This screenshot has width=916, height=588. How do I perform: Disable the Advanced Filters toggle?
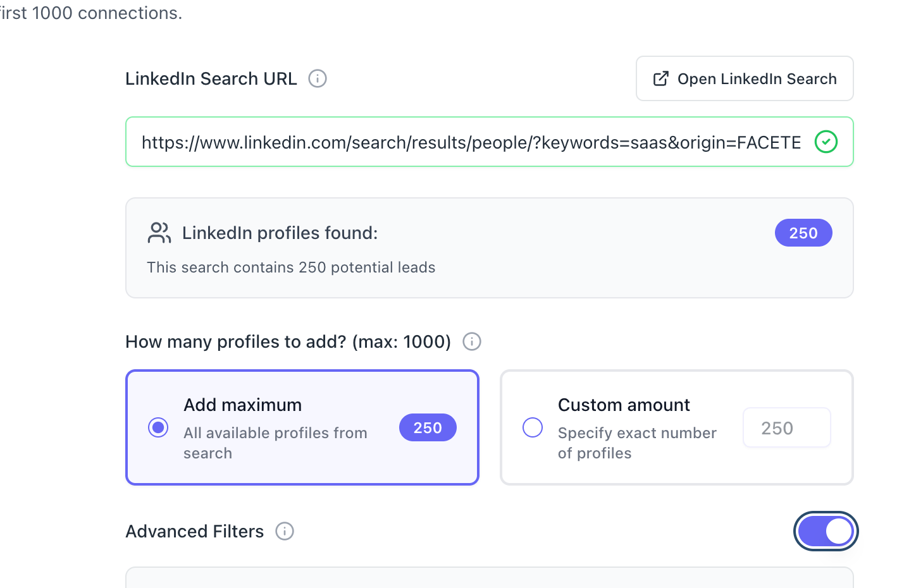tap(826, 531)
